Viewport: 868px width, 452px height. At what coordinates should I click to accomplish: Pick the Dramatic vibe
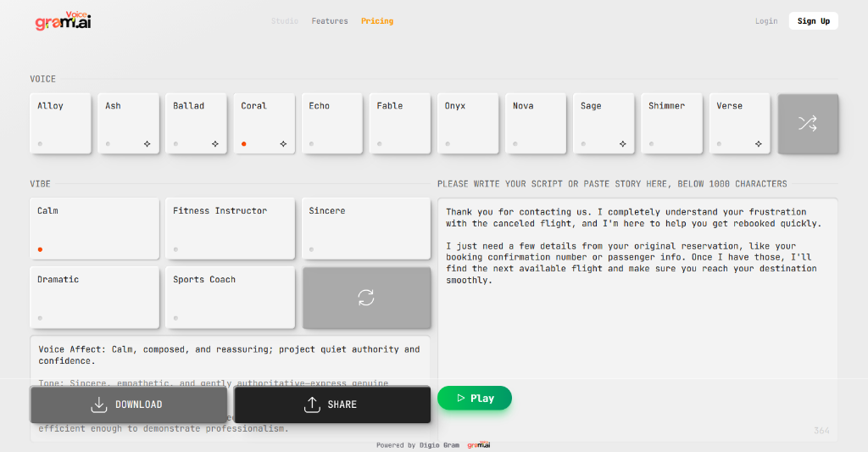tap(94, 297)
